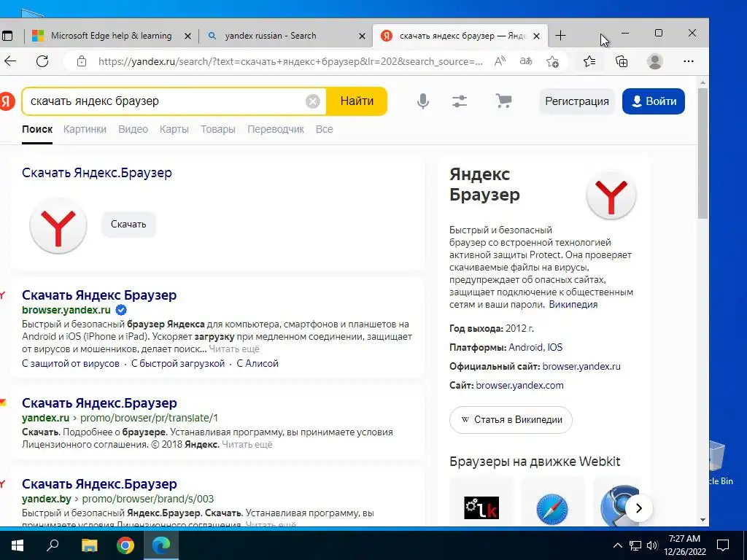Click the translate page icon

[526, 61]
